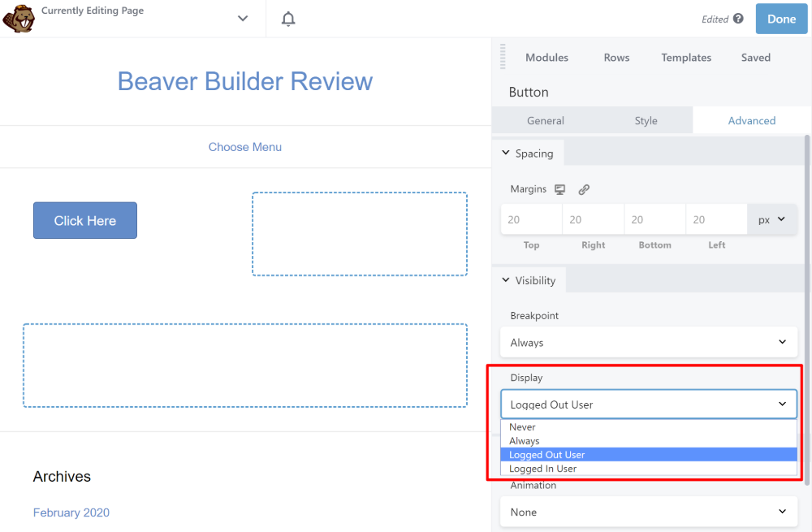Screen dimensions: 812x532
Task: Toggle responsive device icon beside Margins
Action: pos(559,189)
